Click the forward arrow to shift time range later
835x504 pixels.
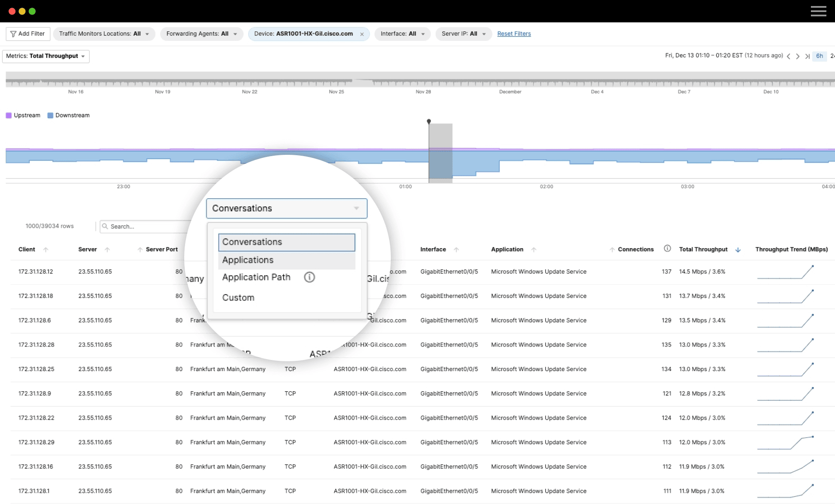point(798,56)
